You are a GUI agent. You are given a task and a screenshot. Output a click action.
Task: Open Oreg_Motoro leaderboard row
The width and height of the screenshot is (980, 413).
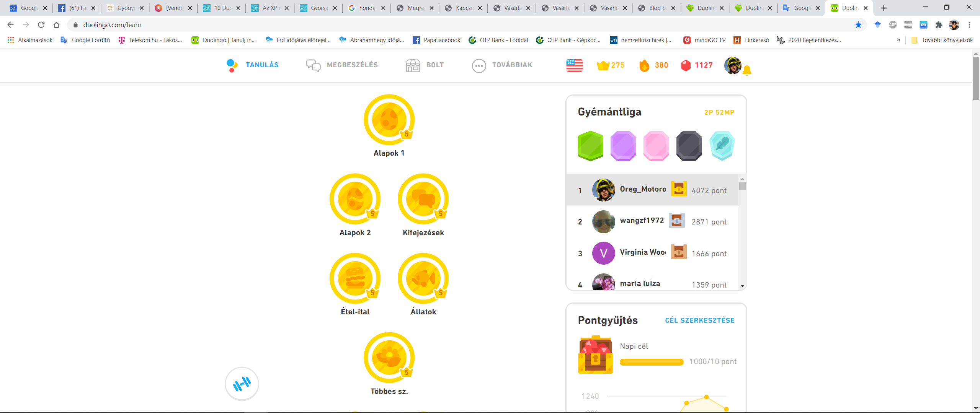point(652,190)
